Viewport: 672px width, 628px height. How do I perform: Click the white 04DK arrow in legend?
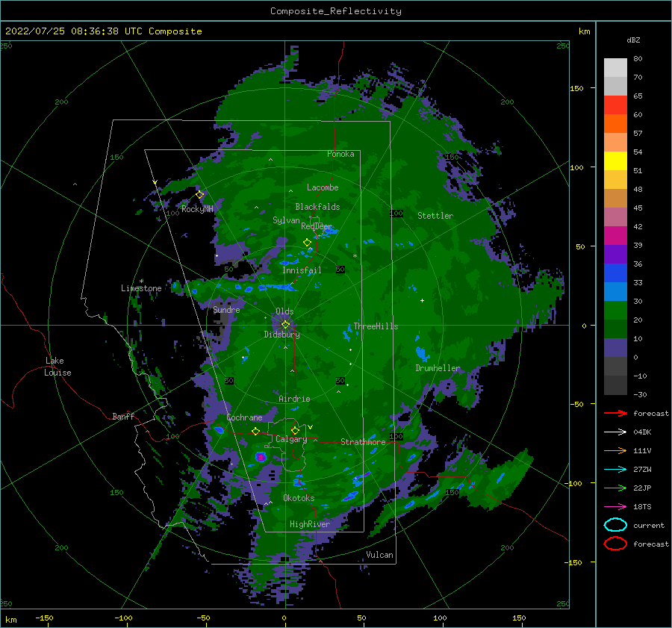[615, 432]
